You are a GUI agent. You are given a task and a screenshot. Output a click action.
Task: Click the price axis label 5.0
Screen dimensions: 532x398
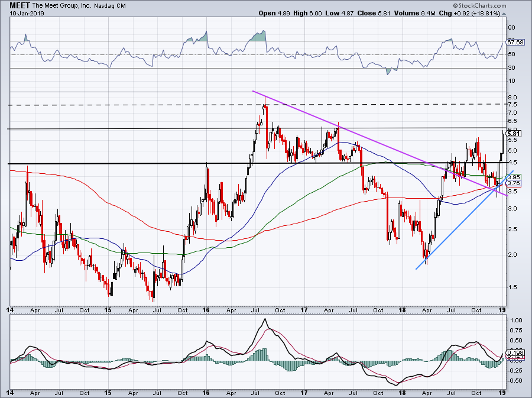[x=512, y=151]
